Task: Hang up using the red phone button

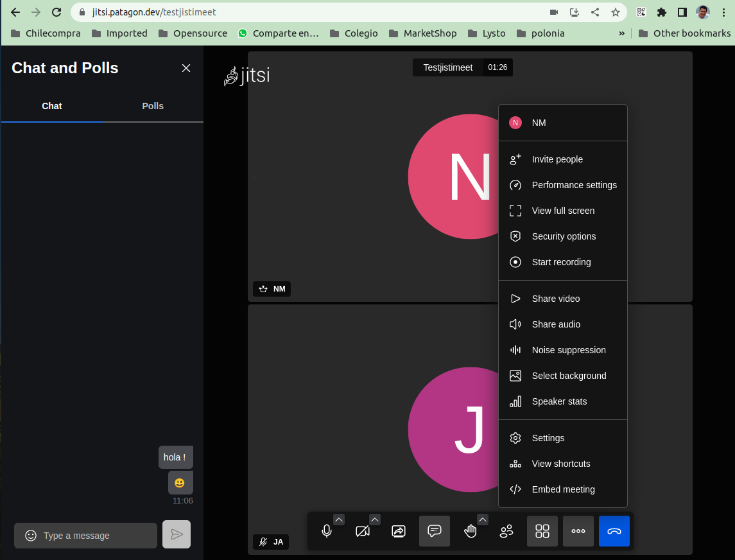Action: tap(614, 531)
